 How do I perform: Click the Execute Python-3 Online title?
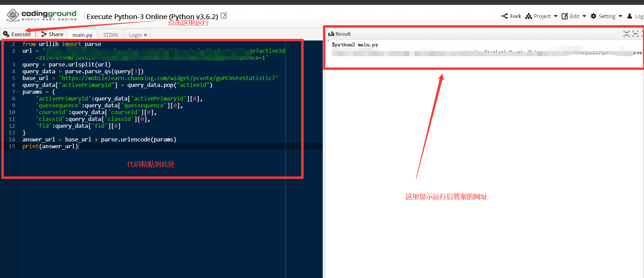[x=152, y=16]
